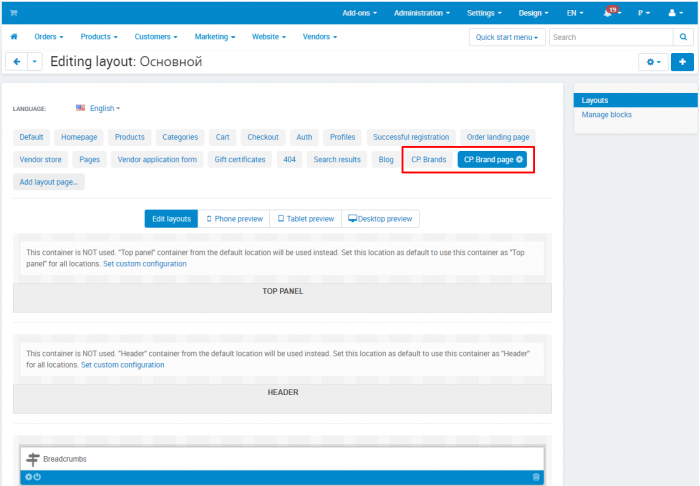The height and width of the screenshot is (486, 700).
Task: Go to dashboard via home icon
Action: (x=14, y=37)
